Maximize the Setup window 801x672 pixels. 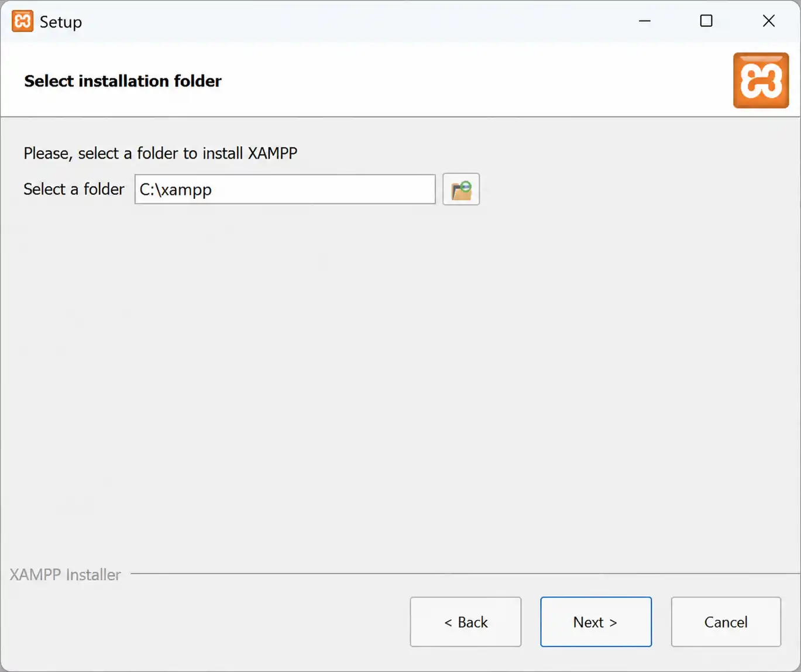(706, 21)
